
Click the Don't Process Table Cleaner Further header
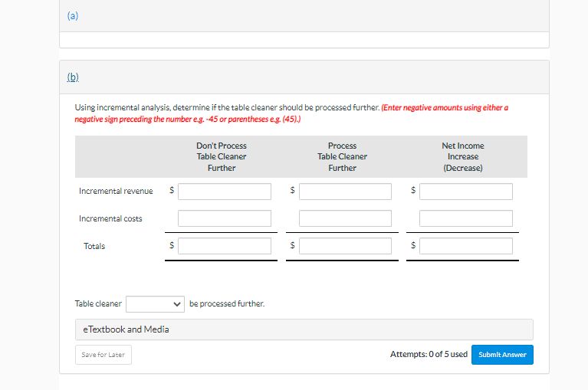pos(222,156)
